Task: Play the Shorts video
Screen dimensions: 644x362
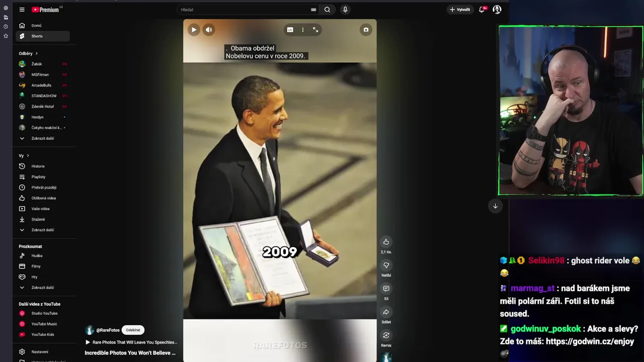Action: (x=194, y=30)
